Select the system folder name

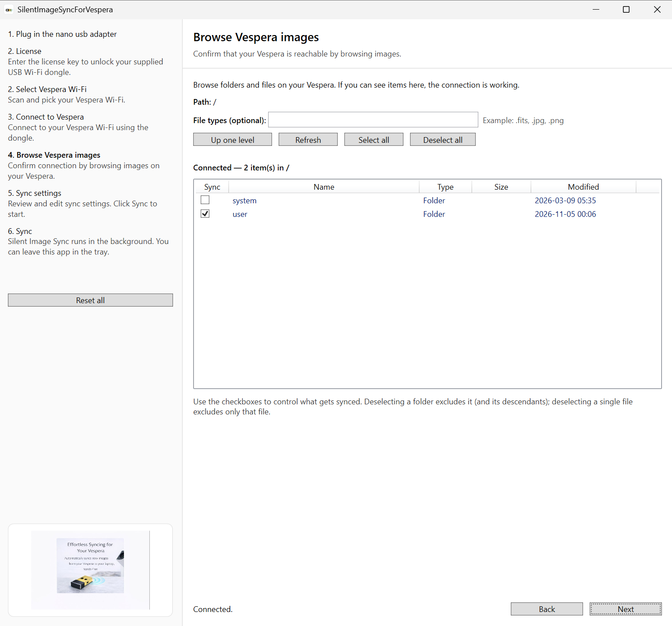point(244,201)
